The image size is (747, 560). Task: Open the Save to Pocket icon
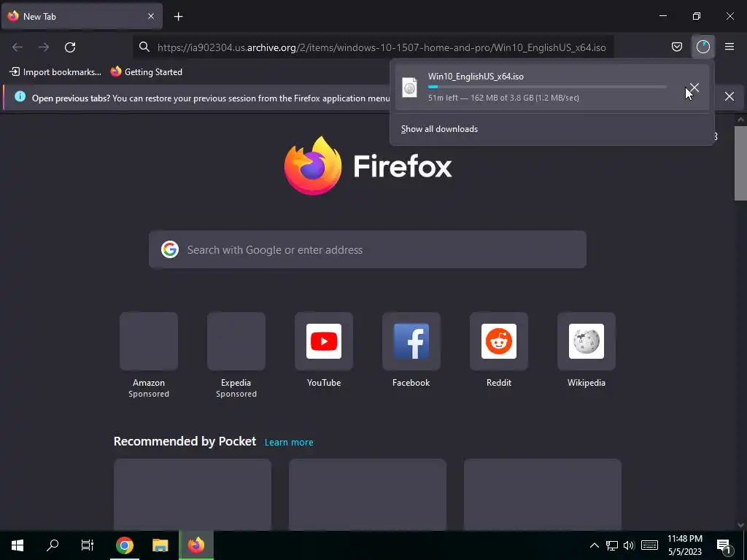pyautogui.click(x=676, y=47)
